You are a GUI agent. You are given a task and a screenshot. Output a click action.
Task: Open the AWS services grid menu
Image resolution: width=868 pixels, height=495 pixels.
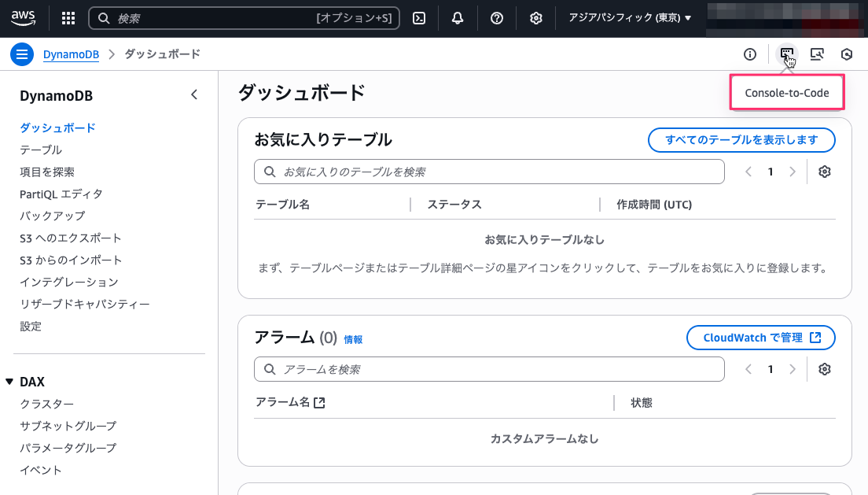[68, 18]
